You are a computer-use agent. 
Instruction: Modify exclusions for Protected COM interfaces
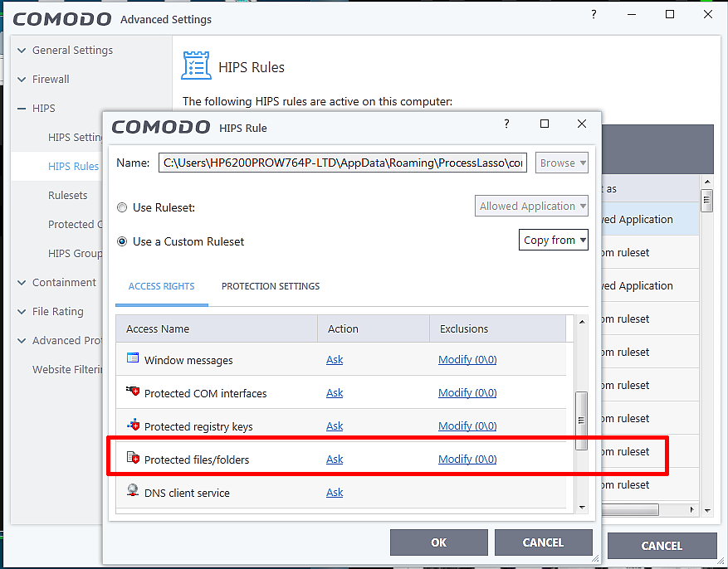click(x=467, y=393)
